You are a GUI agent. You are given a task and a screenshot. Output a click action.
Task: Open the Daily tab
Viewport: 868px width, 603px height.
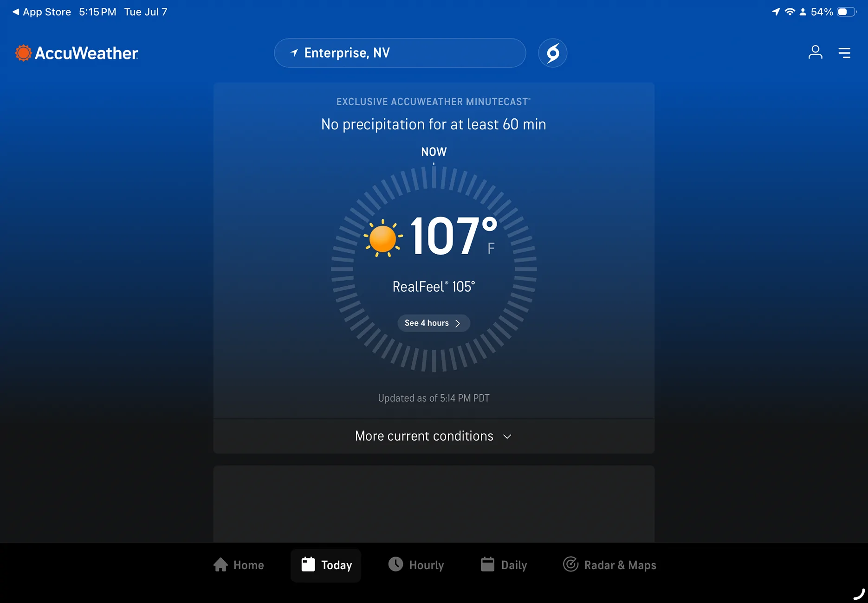pos(504,565)
